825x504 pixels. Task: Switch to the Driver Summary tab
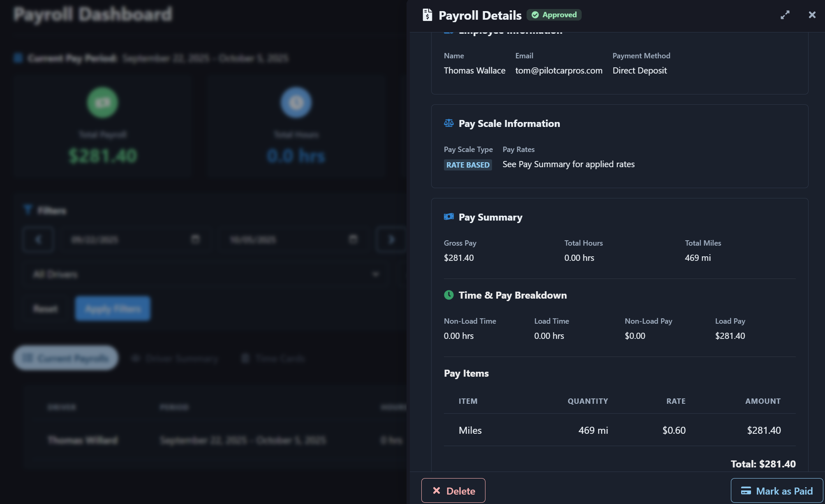click(175, 358)
